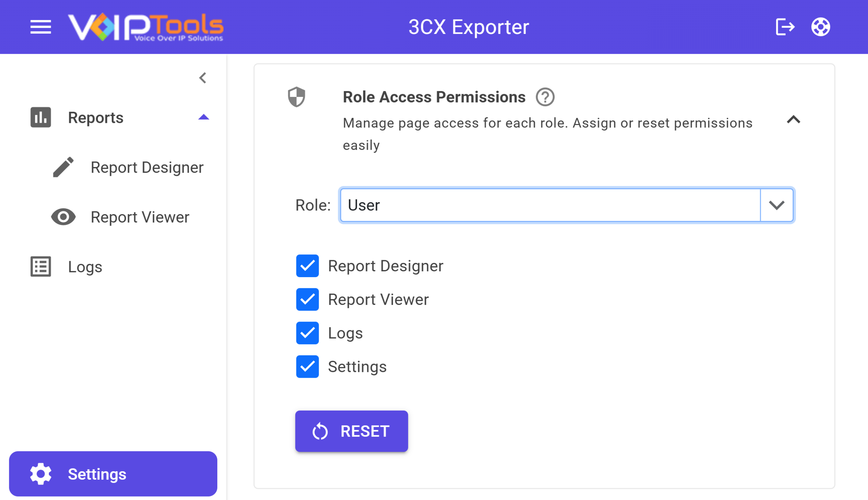This screenshot has width=868, height=500.
Task: Click the Role Access Permissions heading
Action: (x=434, y=97)
